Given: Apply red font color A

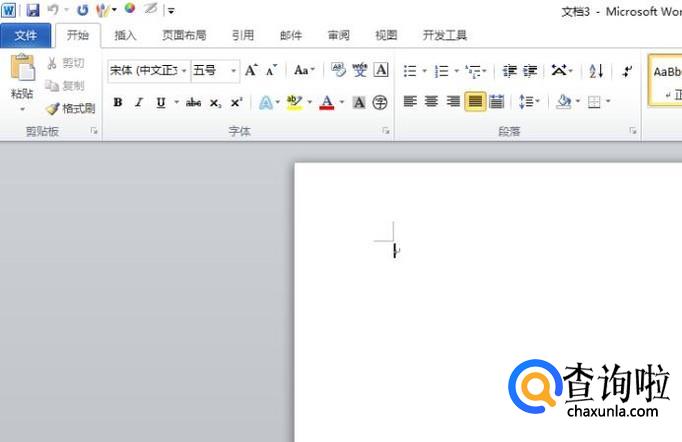Looking at the screenshot, I should [327, 103].
